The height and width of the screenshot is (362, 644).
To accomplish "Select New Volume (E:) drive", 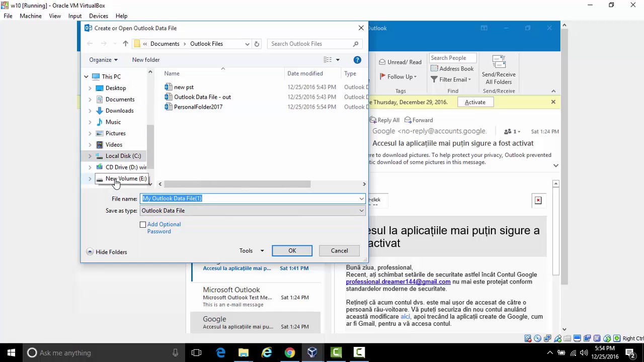I will coord(126,178).
